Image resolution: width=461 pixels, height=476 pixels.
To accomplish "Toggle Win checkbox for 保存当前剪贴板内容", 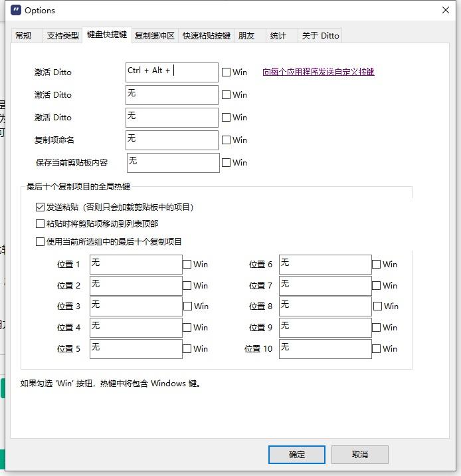I will [x=234, y=163].
